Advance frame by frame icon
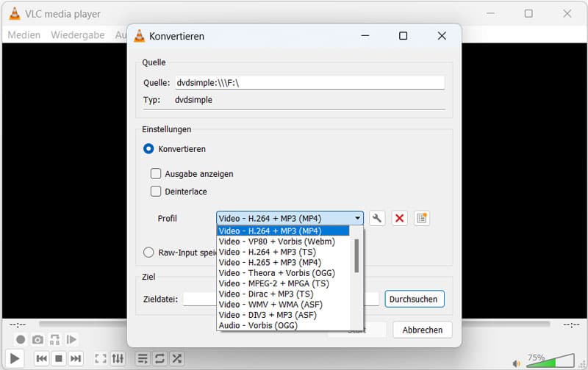This screenshot has width=588, height=370. pyautogui.click(x=71, y=340)
